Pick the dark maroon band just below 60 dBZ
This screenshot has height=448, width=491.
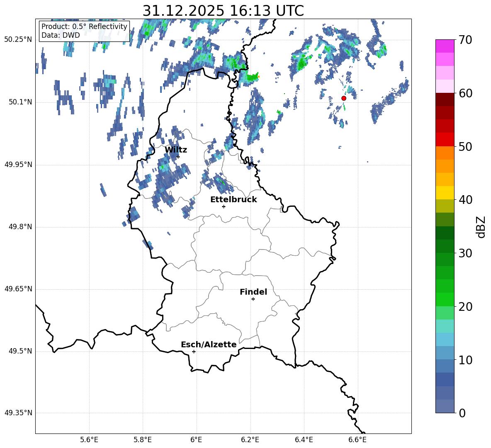pyautogui.click(x=445, y=99)
